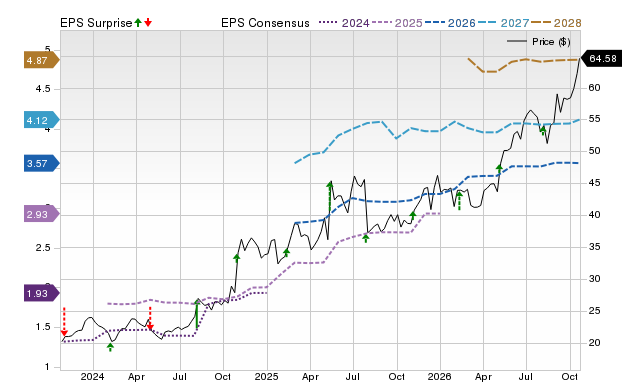
Task: Click the 50 label on price axis
Action: point(594,151)
